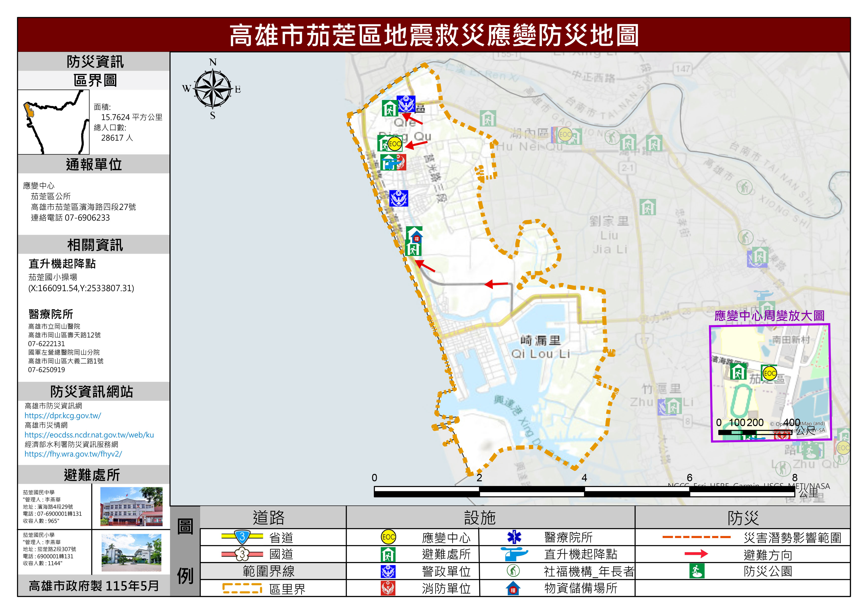Click the 崎漏里 label on the map

point(540,340)
